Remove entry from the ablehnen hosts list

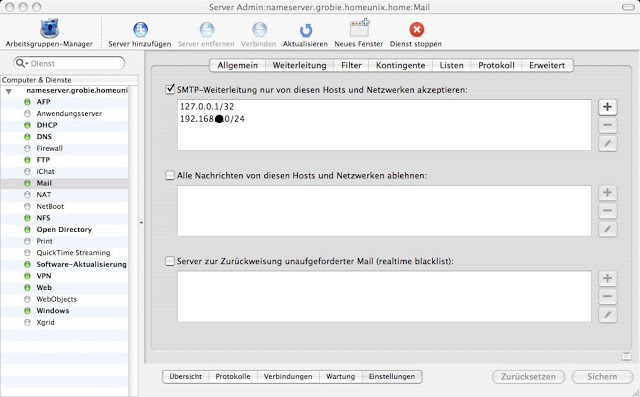[x=607, y=211]
